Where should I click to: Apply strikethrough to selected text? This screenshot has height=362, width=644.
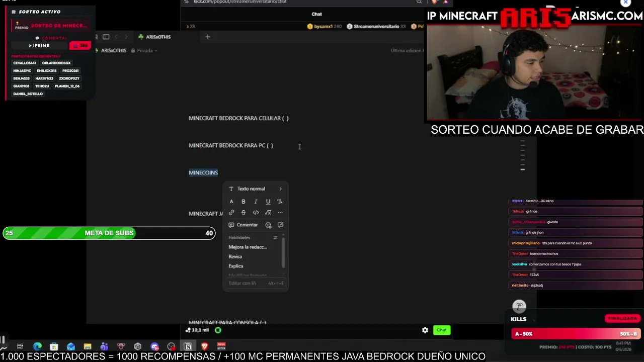click(244, 213)
